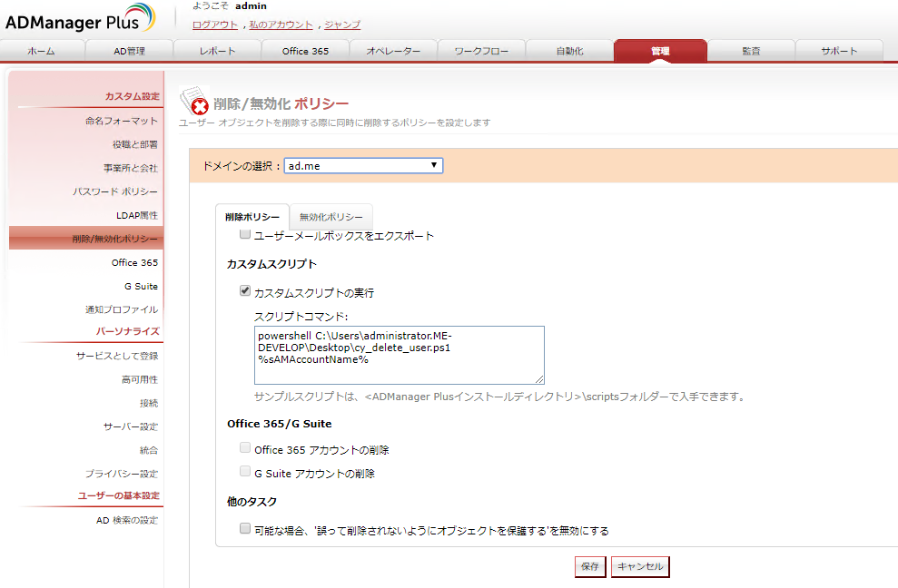Open the サポート main tab

coord(840,51)
